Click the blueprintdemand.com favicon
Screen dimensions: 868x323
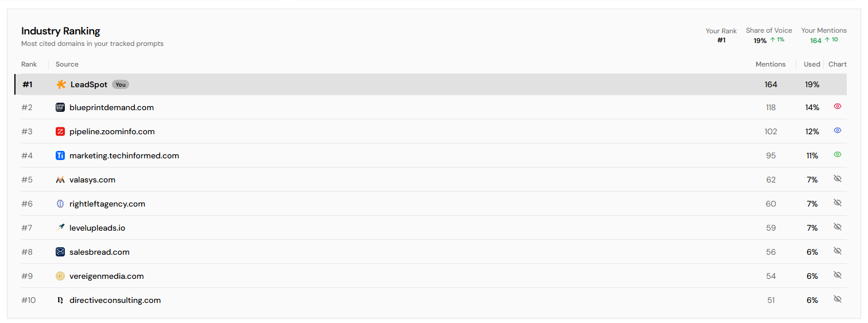point(60,107)
